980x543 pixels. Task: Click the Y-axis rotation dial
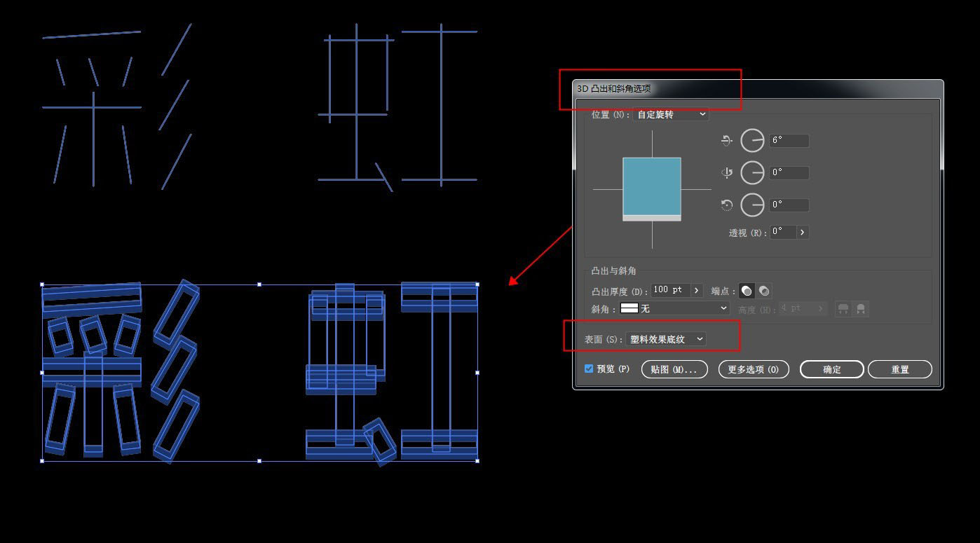(752, 172)
